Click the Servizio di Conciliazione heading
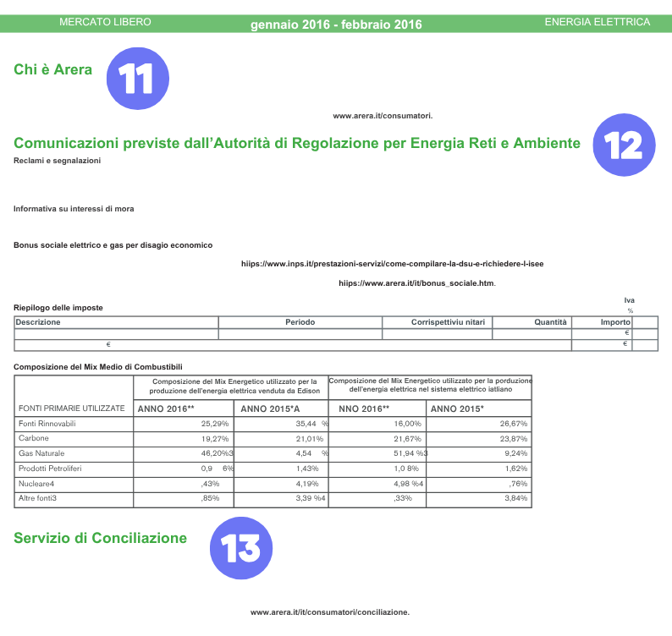This screenshot has width=672, height=636. tap(100, 538)
